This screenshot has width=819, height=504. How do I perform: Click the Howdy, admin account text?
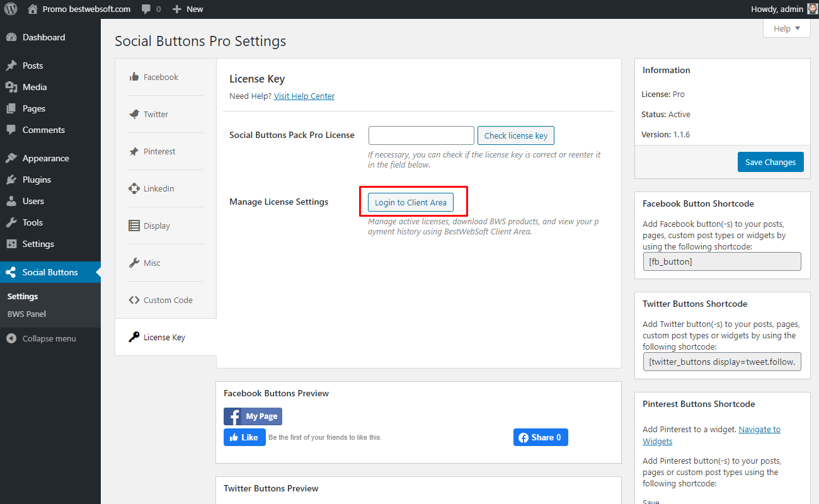(x=777, y=9)
